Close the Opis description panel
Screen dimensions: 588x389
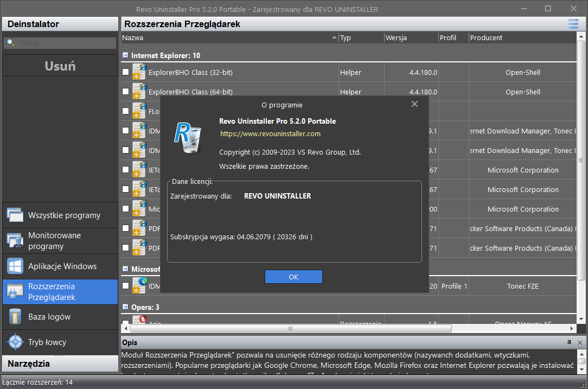(x=580, y=342)
